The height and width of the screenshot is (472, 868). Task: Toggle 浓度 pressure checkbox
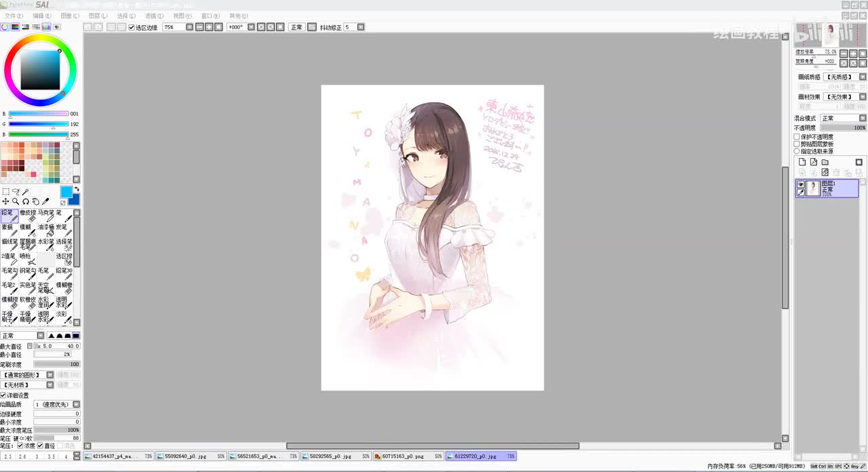pyautogui.click(x=20, y=446)
